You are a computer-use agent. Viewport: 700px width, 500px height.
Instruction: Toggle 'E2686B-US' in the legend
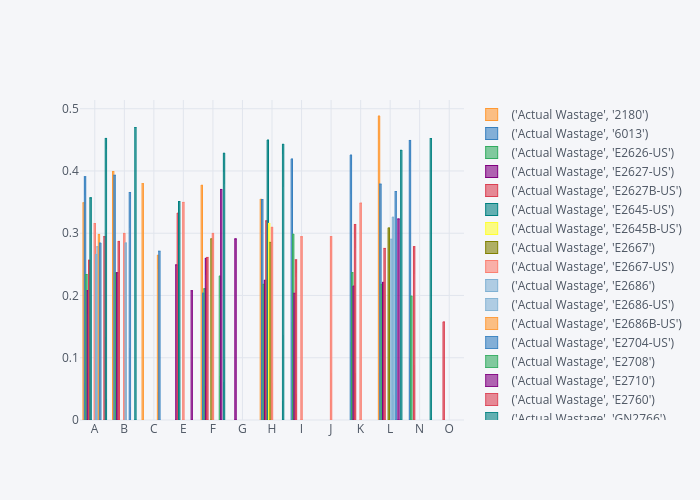[595, 324]
